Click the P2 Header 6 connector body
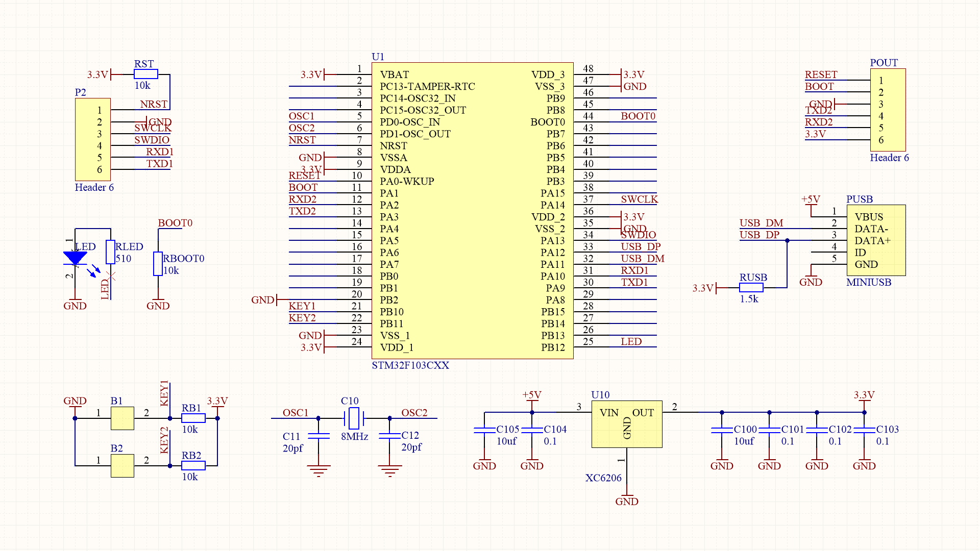This screenshot has height=551, width=980. click(93, 139)
